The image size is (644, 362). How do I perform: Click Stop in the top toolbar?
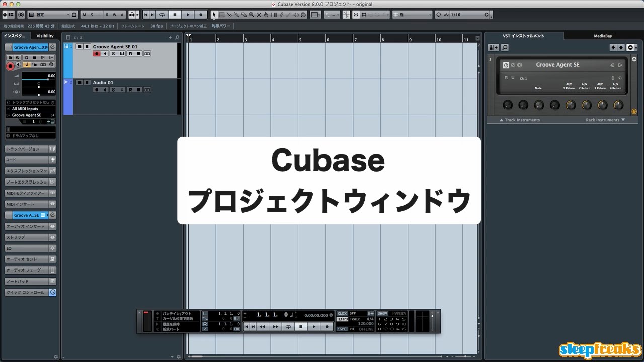point(175,15)
